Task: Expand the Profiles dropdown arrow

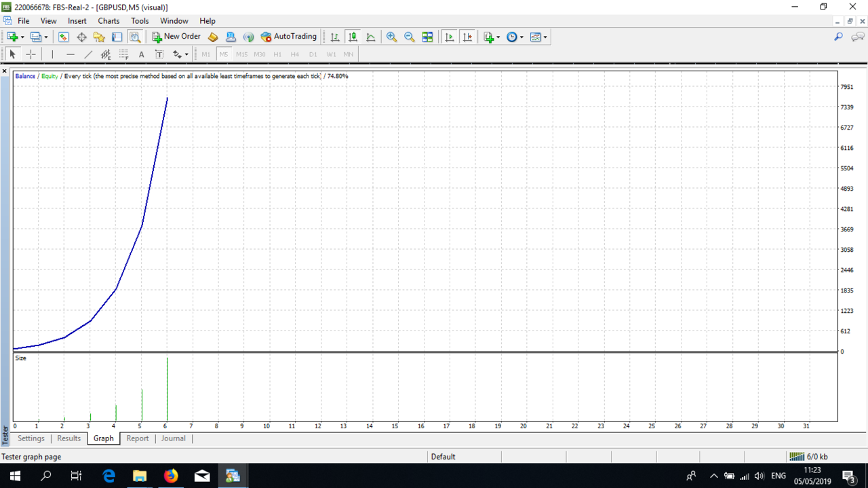Action: (x=46, y=37)
